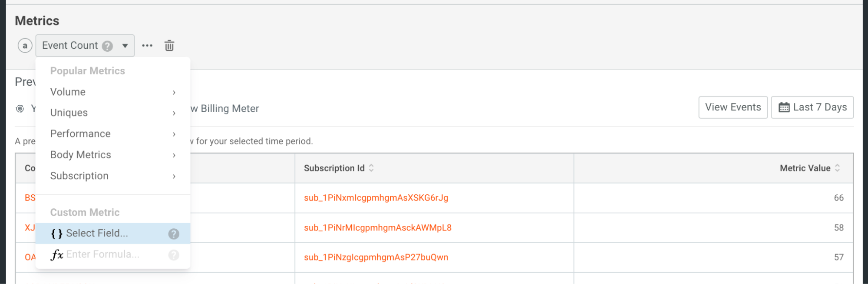Choose Select Field custom metric
This screenshot has height=284, width=868.
(97, 234)
